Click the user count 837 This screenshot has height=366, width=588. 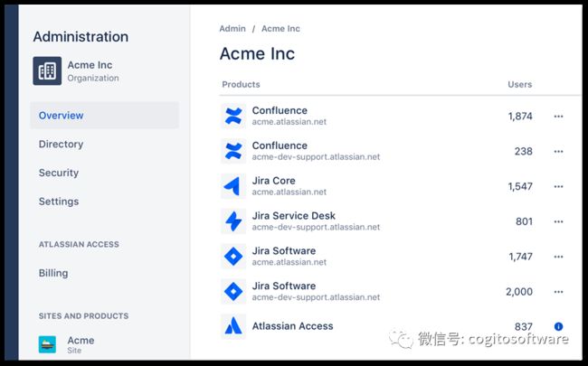(524, 326)
